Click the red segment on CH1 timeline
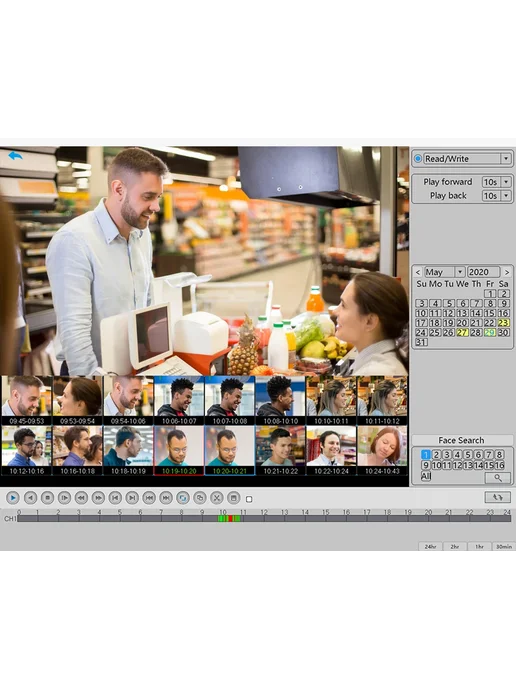 (x=230, y=519)
